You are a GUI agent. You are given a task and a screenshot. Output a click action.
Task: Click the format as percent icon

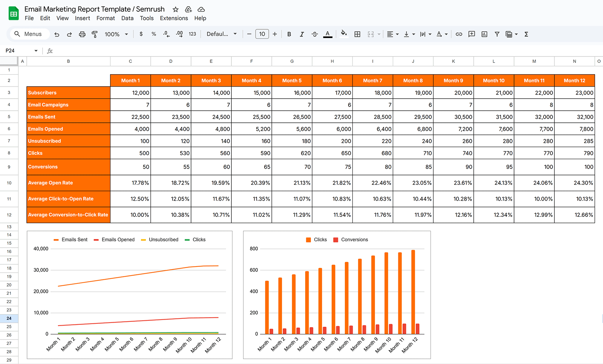click(153, 34)
